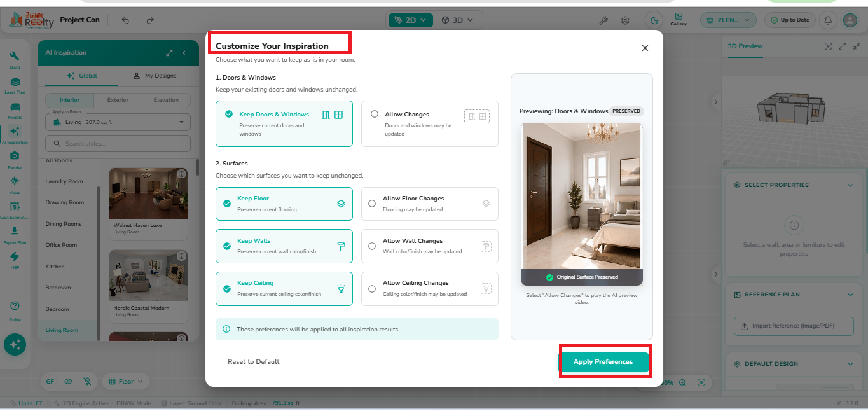Collapse the Select Properties section
Image resolution: width=868 pixels, height=411 pixels.
[x=851, y=185]
